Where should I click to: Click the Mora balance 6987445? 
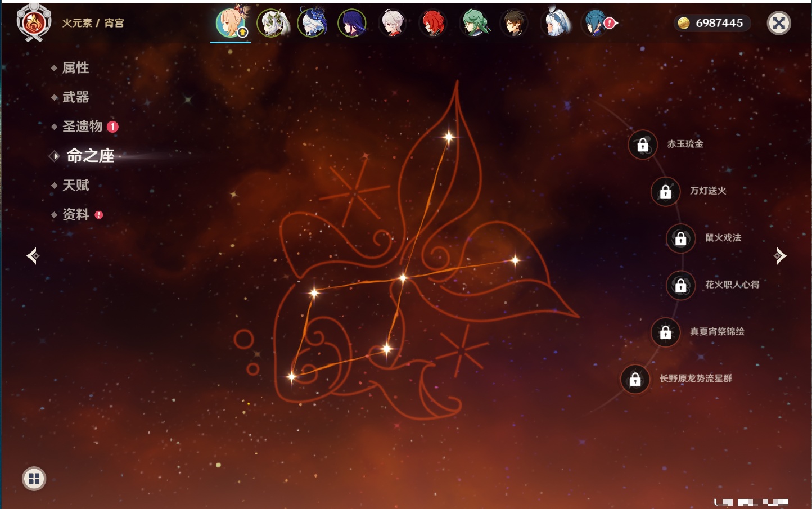click(719, 23)
